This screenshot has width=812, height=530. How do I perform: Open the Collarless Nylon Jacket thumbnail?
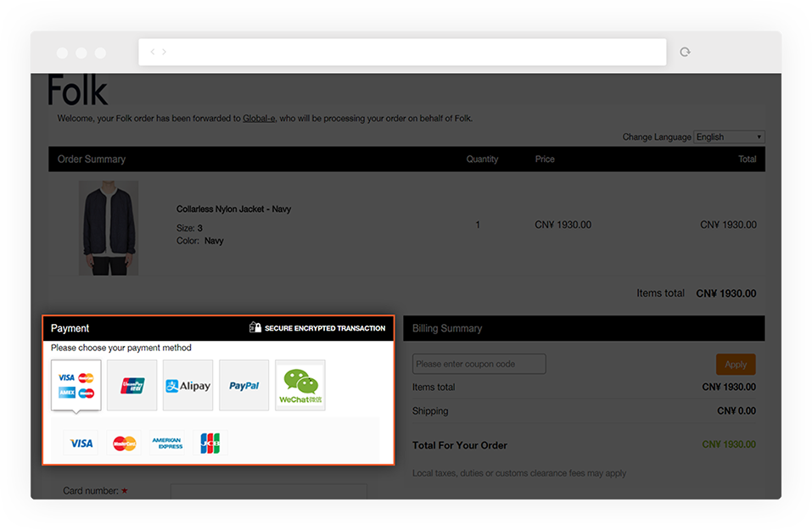click(x=109, y=228)
